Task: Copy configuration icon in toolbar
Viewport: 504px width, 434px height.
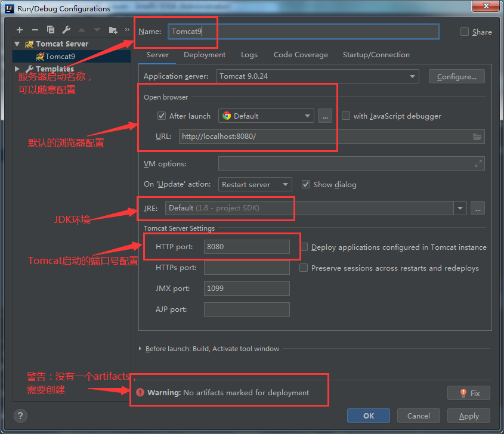Action: click(51, 30)
